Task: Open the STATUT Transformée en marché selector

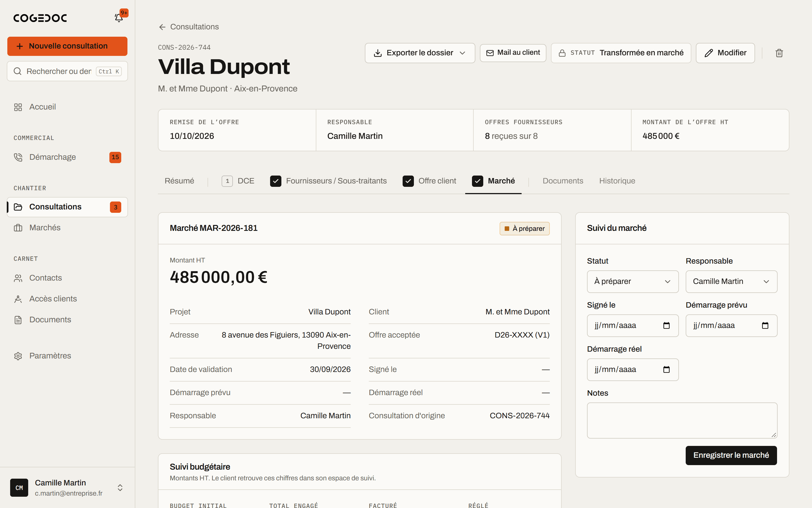Action: [x=621, y=53]
